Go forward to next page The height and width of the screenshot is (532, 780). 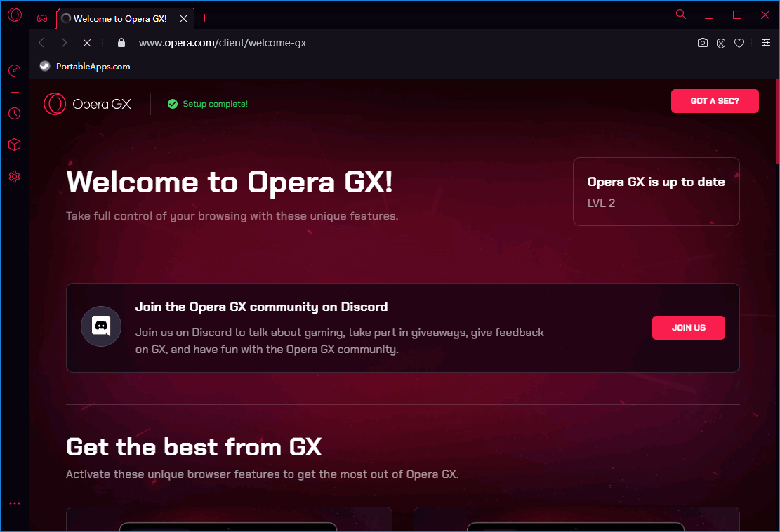point(64,43)
